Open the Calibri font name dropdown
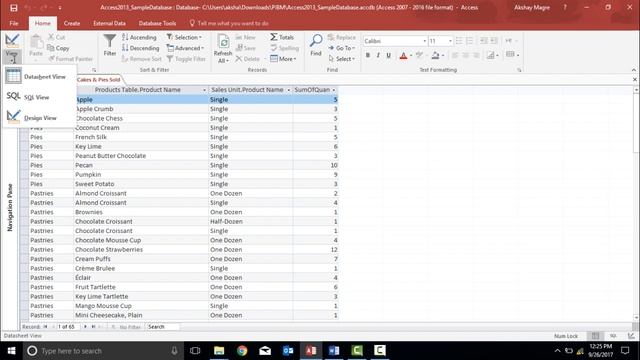 (424, 41)
